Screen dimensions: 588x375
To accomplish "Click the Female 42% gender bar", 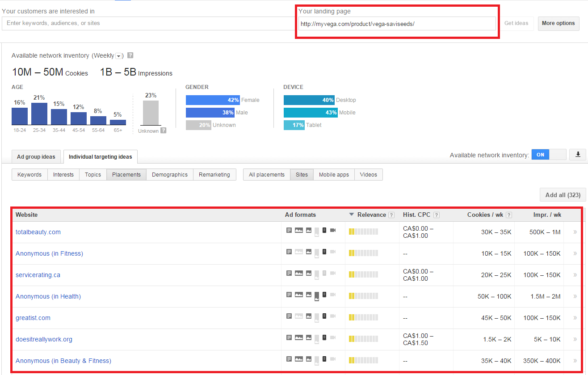I will click(213, 100).
